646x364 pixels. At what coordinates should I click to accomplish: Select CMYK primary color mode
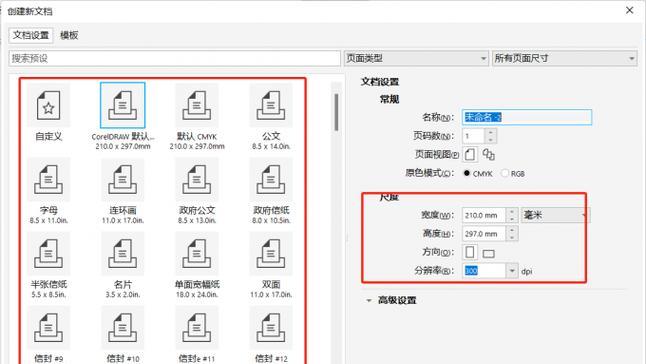point(467,173)
